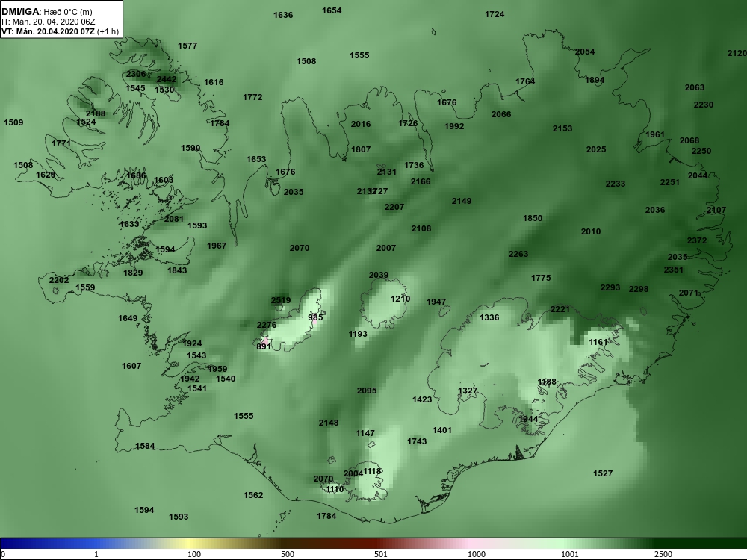
Task: Click the value 1771
Action: (61, 143)
